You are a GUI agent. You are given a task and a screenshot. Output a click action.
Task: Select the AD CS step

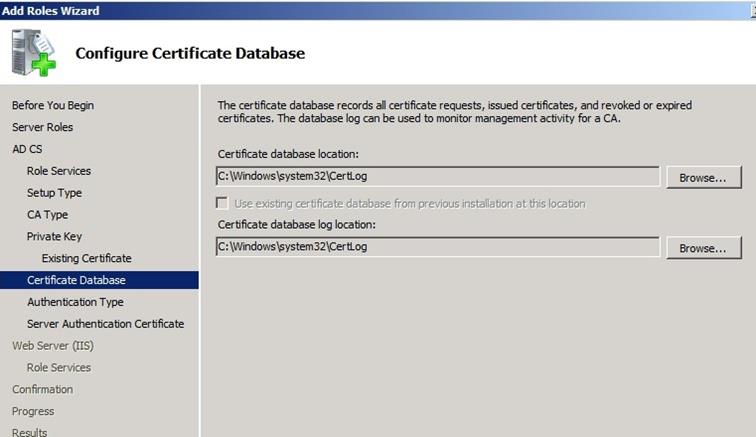27,149
